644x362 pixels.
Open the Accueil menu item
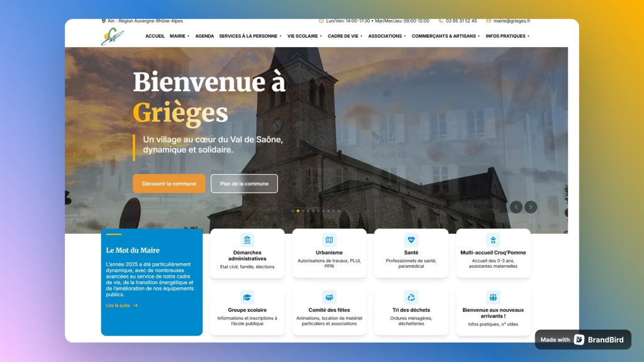(x=155, y=36)
